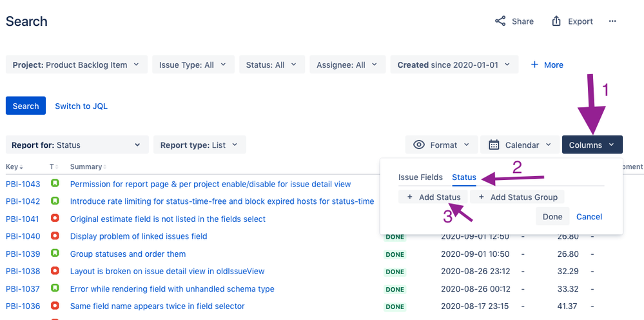Open summary 'Display problem of linked issues field'

(139, 236)
